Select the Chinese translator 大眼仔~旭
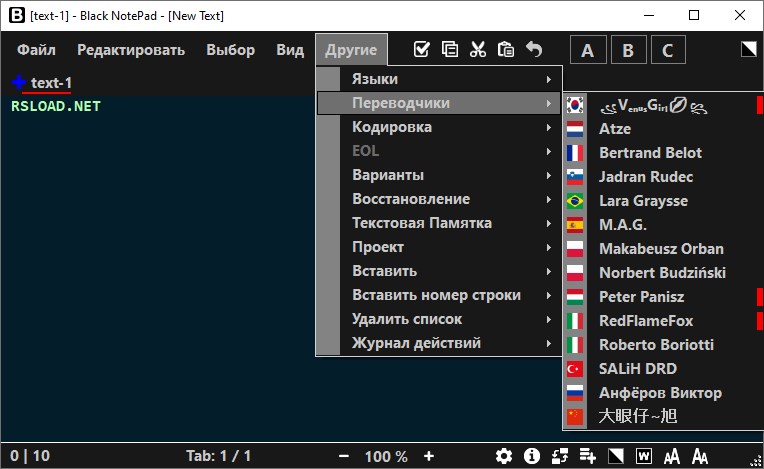 coord(663,416)
